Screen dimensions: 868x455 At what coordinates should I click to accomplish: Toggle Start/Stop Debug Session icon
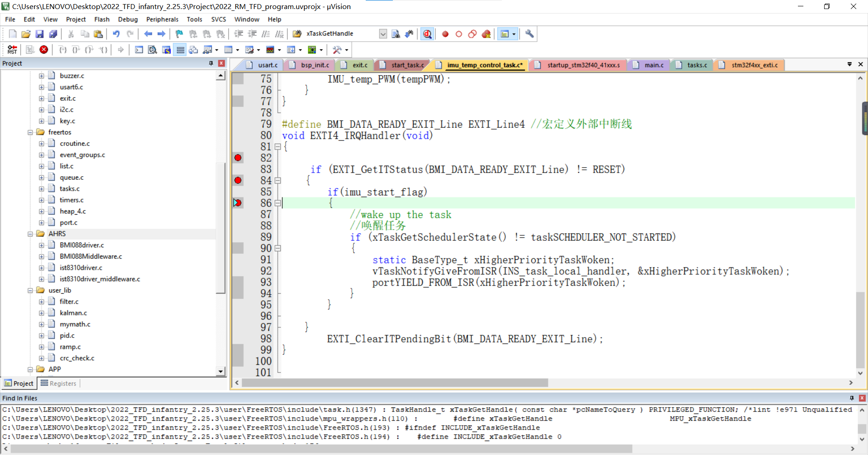coord(427,34)
